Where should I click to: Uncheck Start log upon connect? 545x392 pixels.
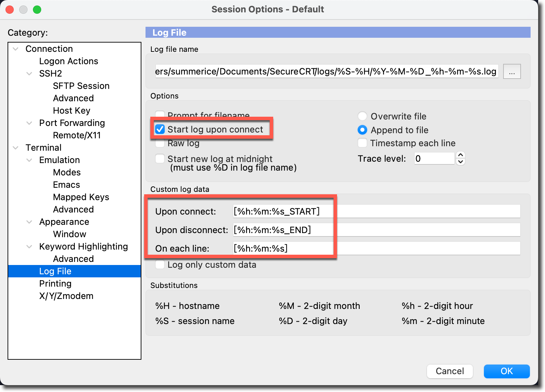(160, 129)
